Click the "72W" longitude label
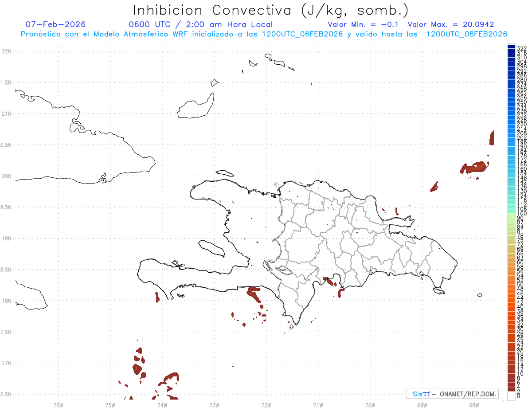This screenshot has width=532, height=411. point(266,405)
